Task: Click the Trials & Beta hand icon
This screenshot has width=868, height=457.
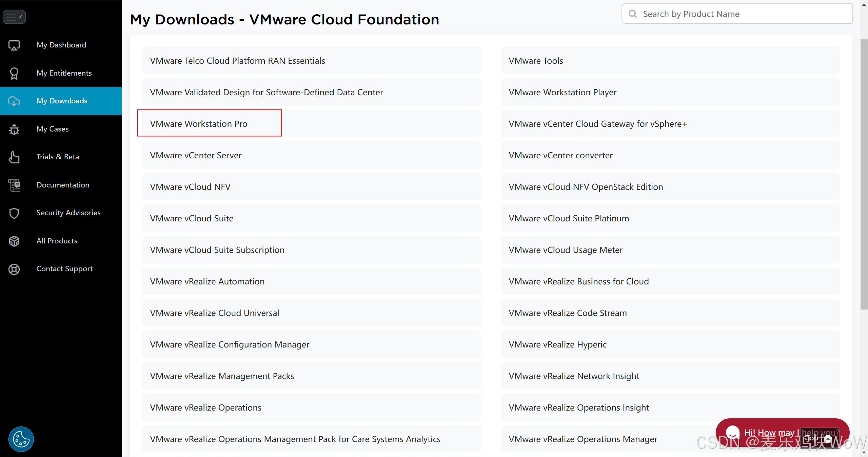Action: [14, 157]
